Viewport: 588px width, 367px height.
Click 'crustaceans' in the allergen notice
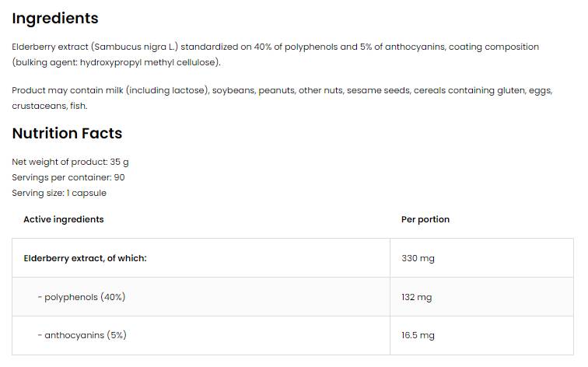[37, 106]
